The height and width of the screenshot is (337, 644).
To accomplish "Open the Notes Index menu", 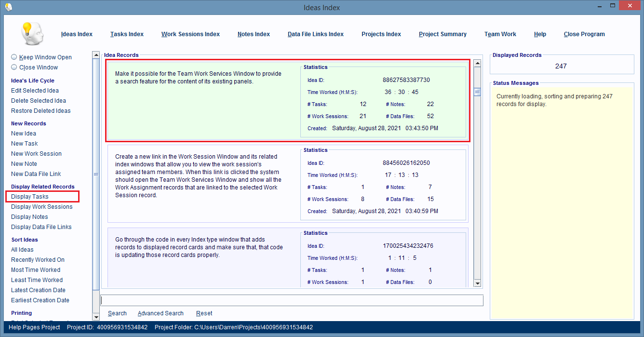I will click(x=254, y=34).
